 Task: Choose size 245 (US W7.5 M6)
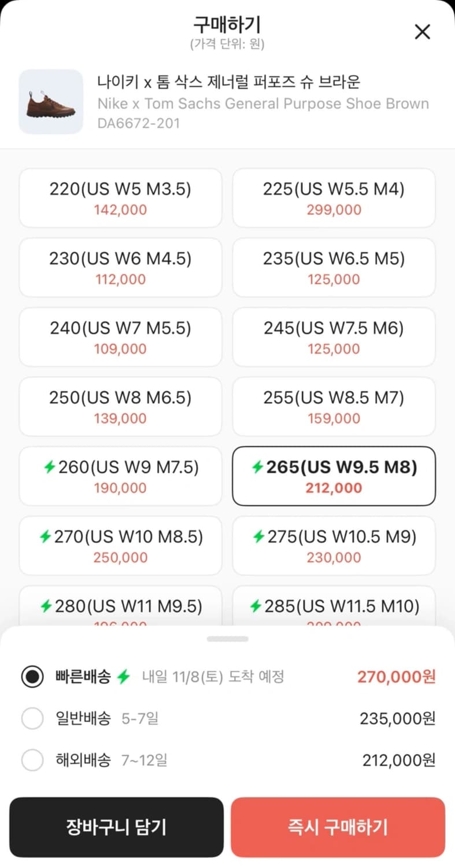point(334,337)
